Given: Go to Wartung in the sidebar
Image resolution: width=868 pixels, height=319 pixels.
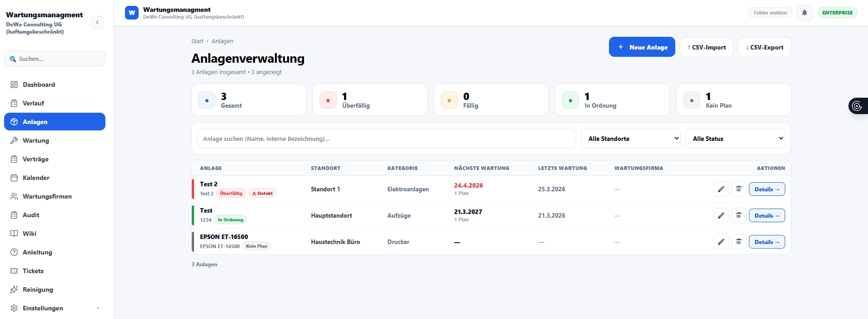Looking at the screenshot, I should (36, 140).
